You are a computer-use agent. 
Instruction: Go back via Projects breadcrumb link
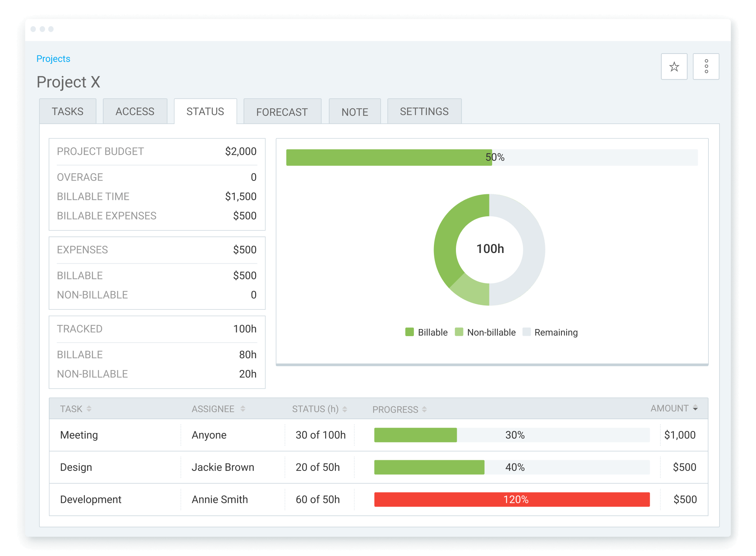(53, 59)
